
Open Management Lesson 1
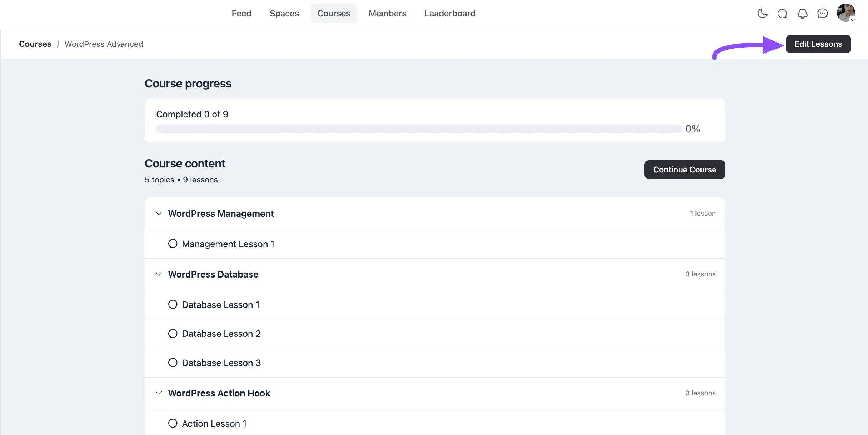[x=228, y=244]
